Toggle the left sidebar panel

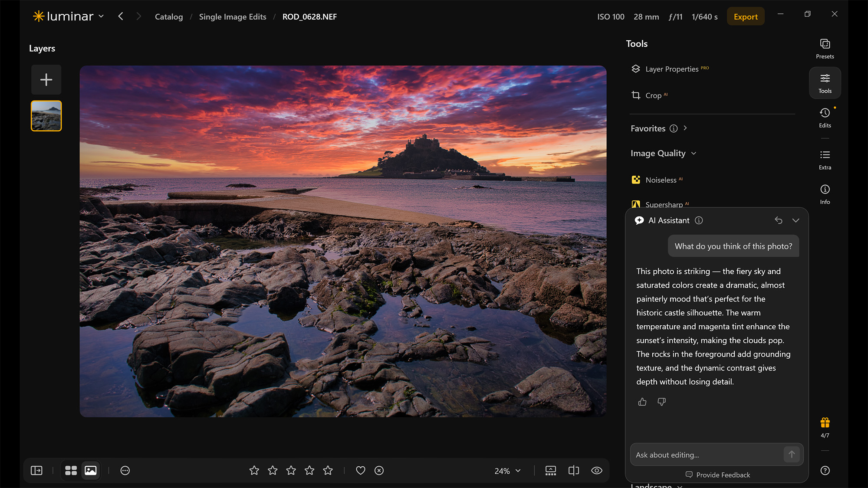point(36,470)
